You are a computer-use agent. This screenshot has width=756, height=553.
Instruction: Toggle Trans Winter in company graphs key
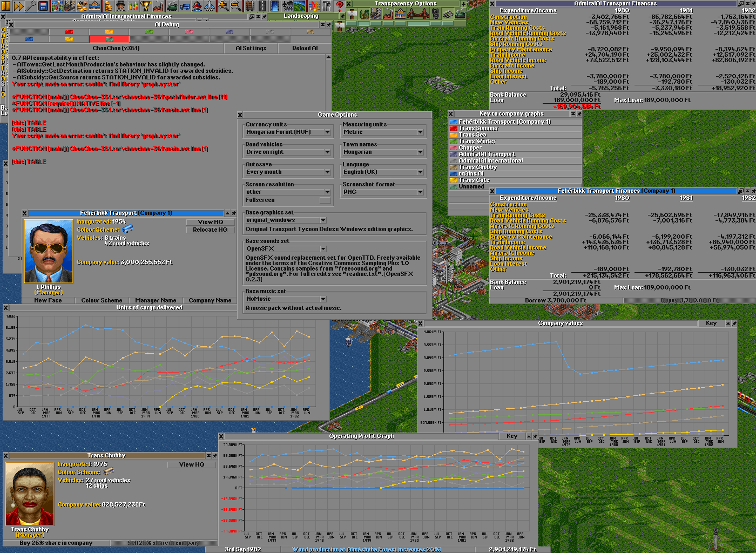tap(515, 141)
